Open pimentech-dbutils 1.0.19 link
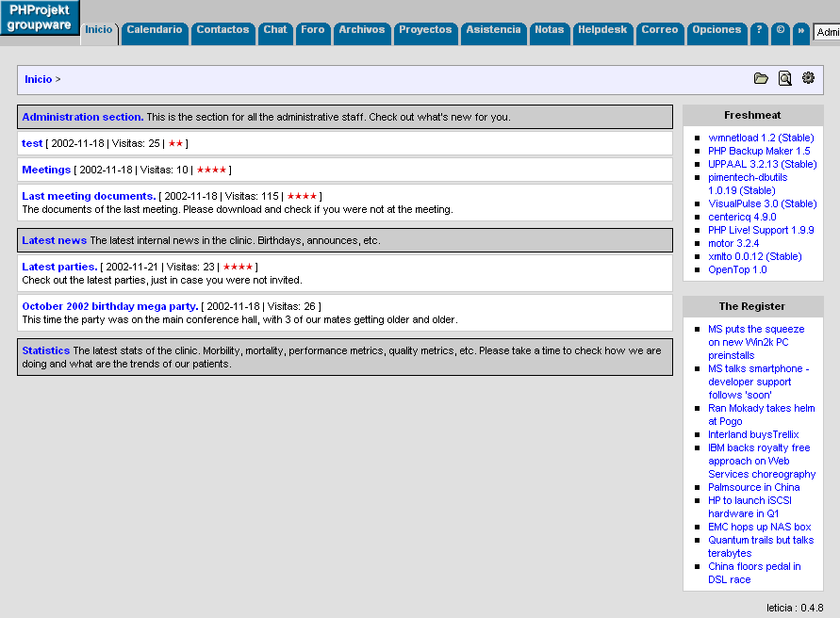Image resolution: width=840 pixels, height=618 pixels. (x=748, y=184)
